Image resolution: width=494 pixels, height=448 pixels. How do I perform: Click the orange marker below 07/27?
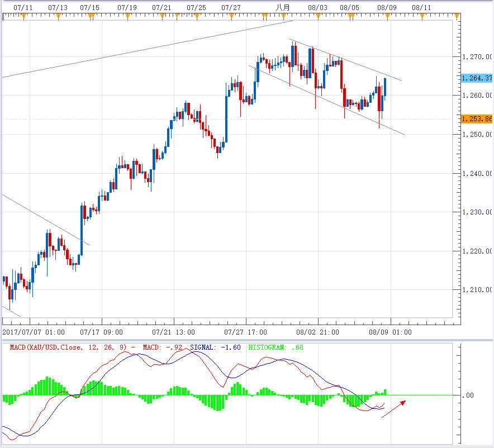(231, 16)
